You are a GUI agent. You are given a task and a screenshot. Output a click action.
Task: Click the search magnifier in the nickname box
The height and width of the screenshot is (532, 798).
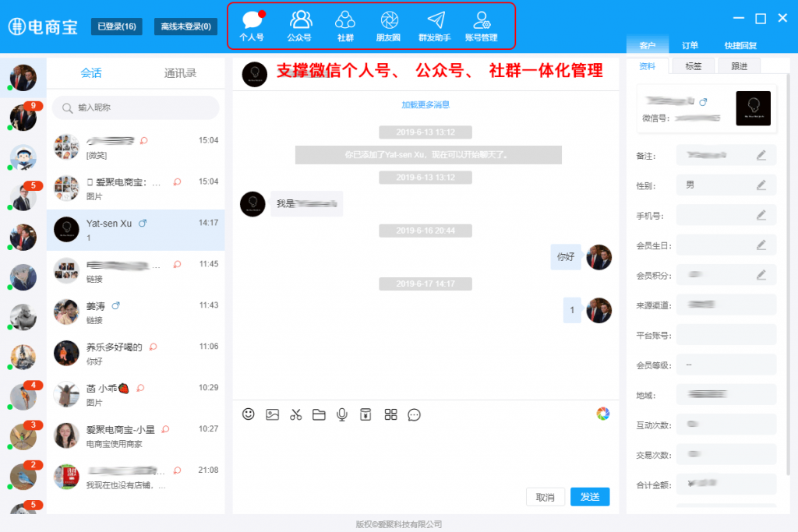coord(67,107)
